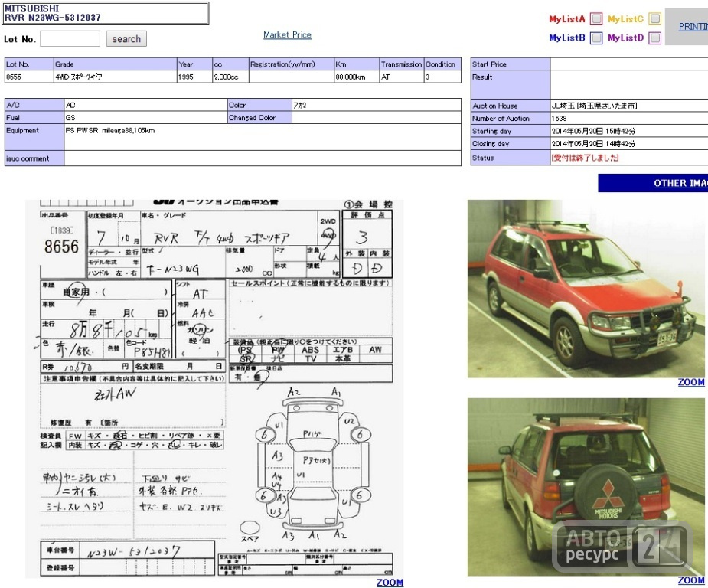Image resolution: width=708 pixels, height=588 pixels.
Task: Tick the MyListC checkbox
Action: point(654,19)
